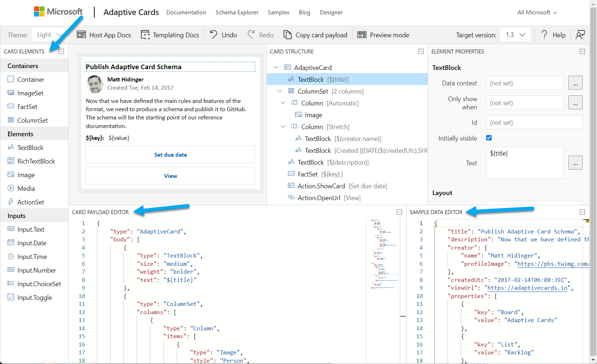This screenshot has height=364, width=597.
Task: Select the Action.OpenUrl [View] tree row
Action: click(x=347, y=198)
